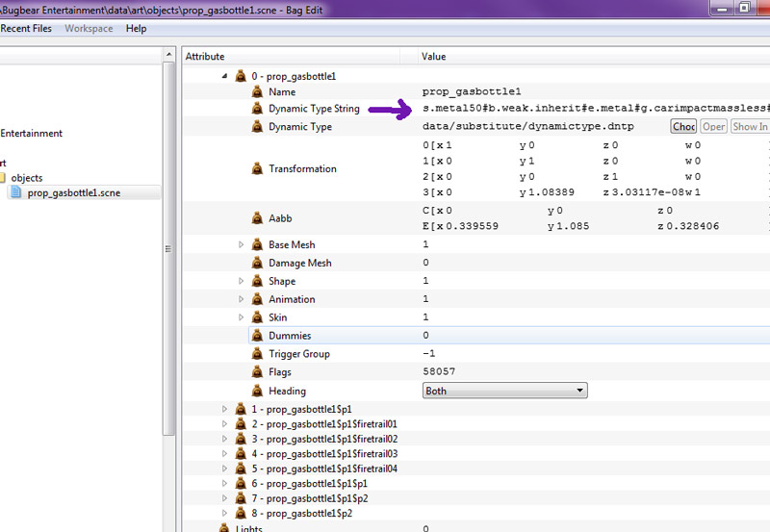770x532 pixels.
Task: Select the Entertainment tree entry
Action: coord(31,133)
